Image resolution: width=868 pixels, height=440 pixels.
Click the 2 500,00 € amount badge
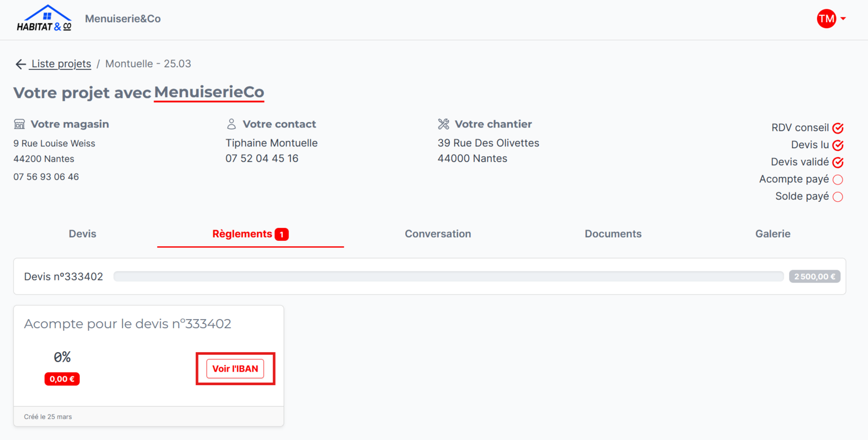click(815, 277)
